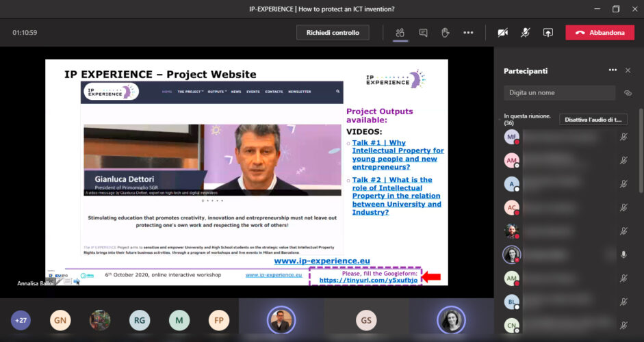
Task: Select participant with CN avatar
Action: coord(512,326)
